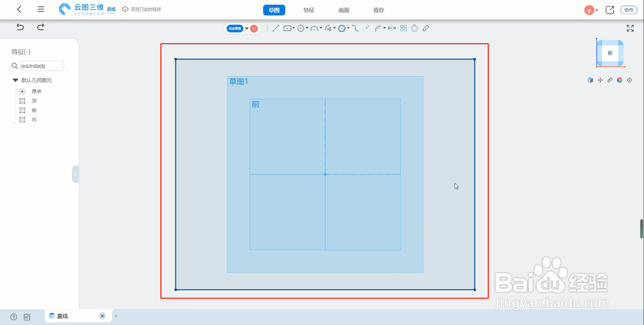Expand the Circle tool dropdown arrow
The width and height of the screenshot is (644, 325).
[307, 28]
